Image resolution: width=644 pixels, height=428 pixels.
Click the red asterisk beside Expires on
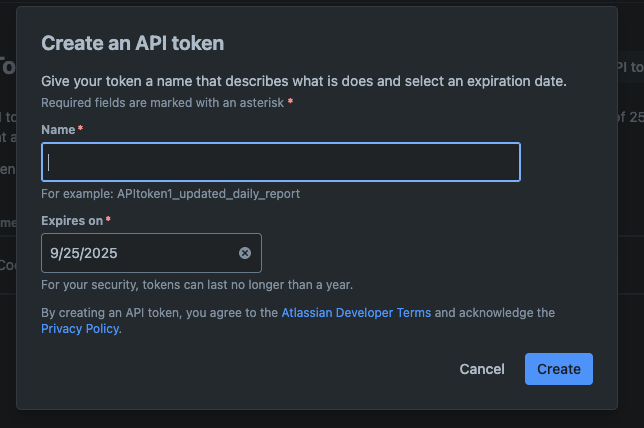[108, 220]
